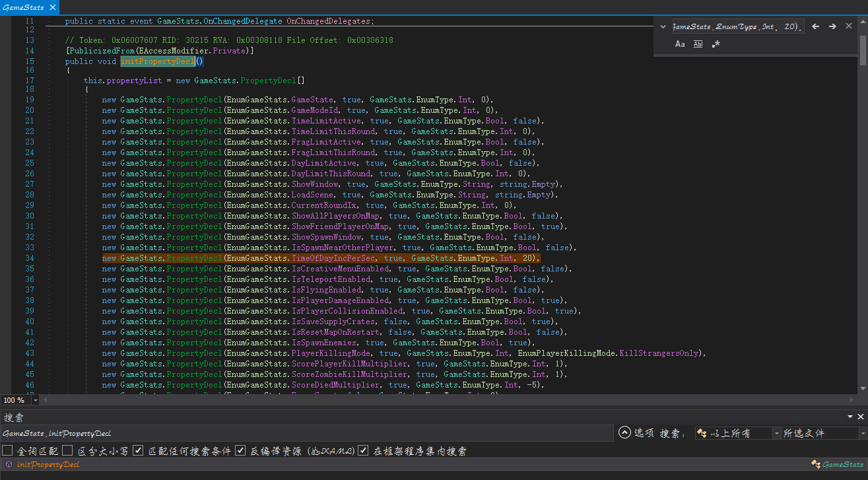The width and height of the screenshot is (868, 480).
Task: Enable 区分大小写 checkbox
Action: pyautogui.click(x=68, y=450)
